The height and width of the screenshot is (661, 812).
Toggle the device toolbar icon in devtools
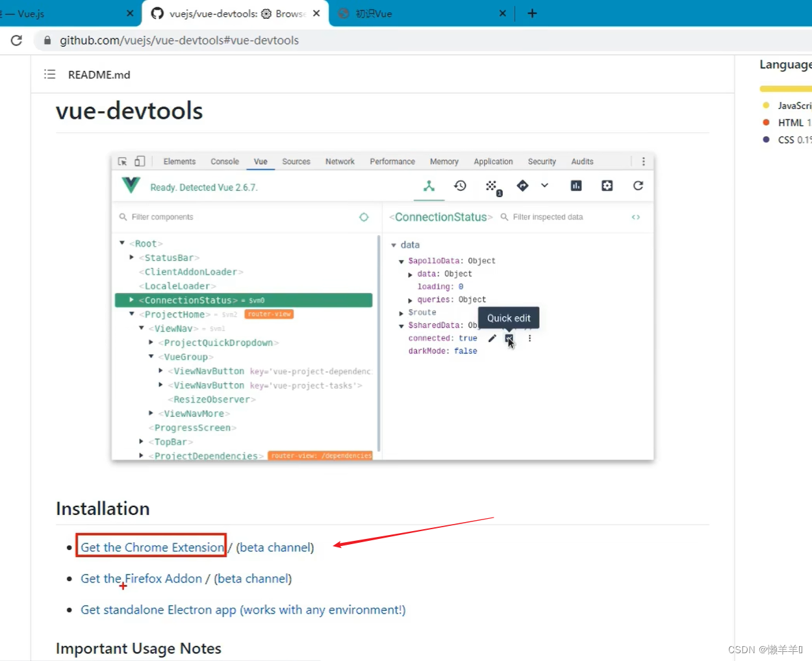(140, 161)
